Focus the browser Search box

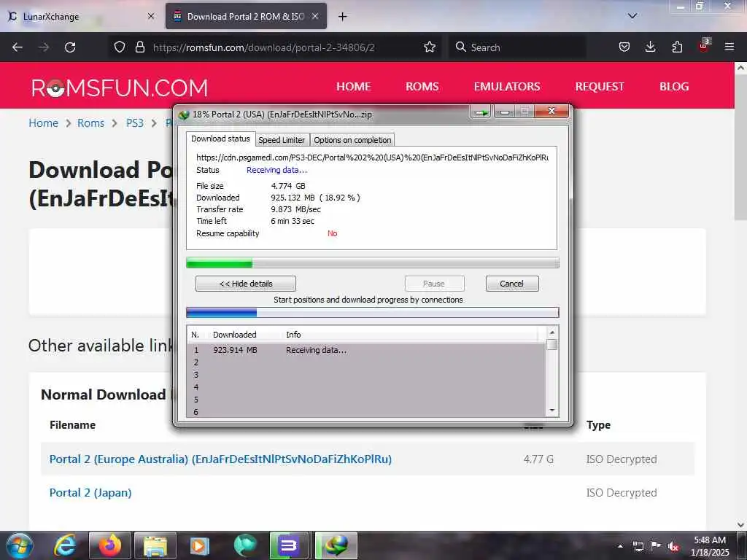[517, 47]
